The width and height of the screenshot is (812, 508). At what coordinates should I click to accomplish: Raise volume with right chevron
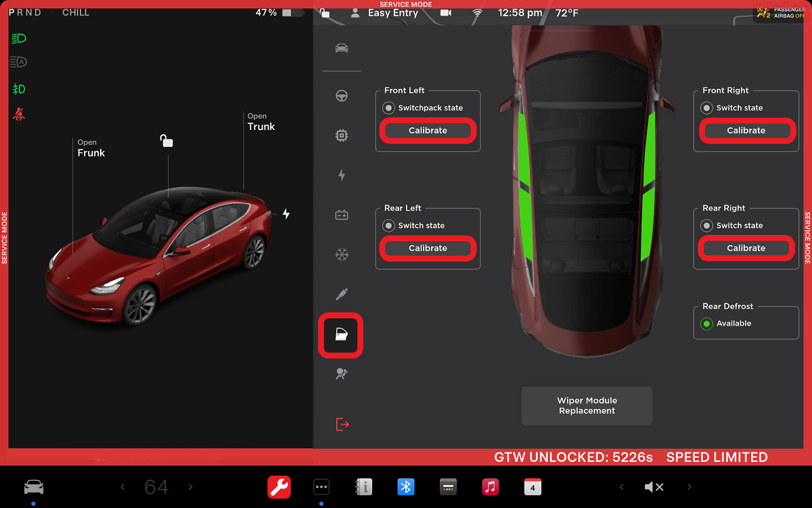pyautogui.click(x=689, y=487)
